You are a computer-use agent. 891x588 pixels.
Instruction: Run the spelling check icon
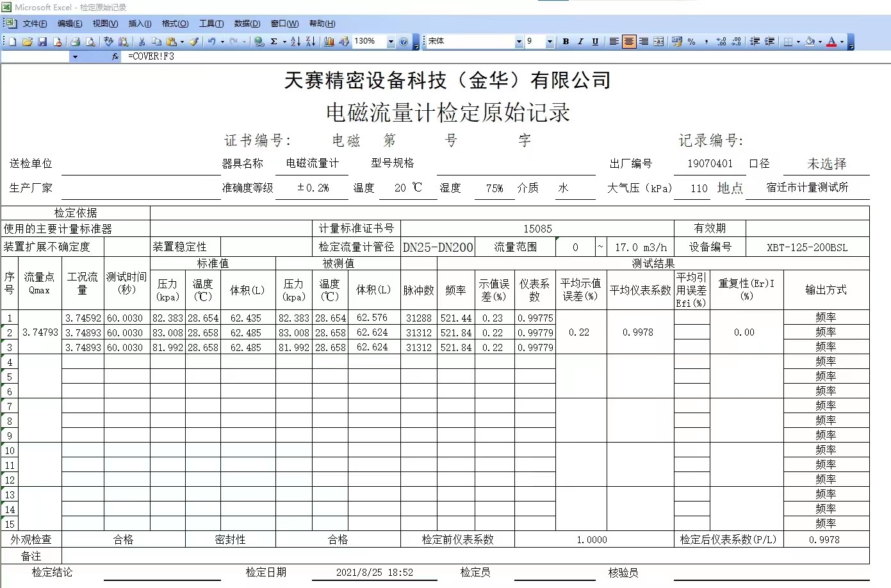108,42
